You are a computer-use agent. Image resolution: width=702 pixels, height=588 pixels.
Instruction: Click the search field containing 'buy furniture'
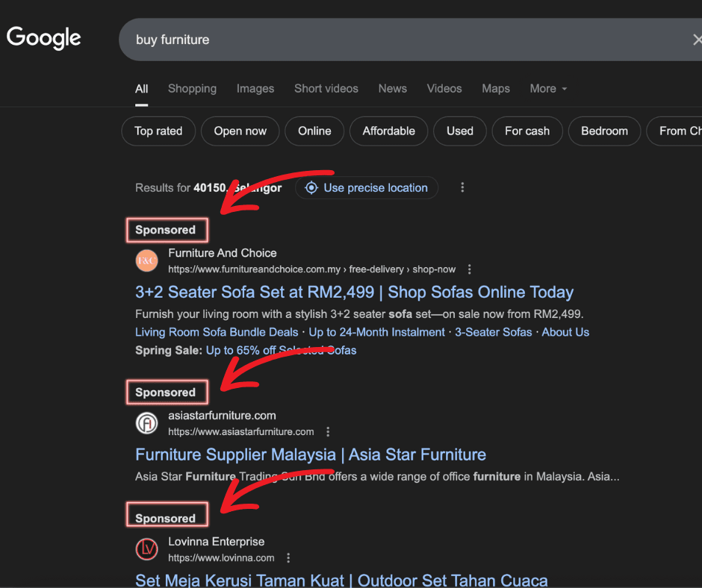pos(410,40)
